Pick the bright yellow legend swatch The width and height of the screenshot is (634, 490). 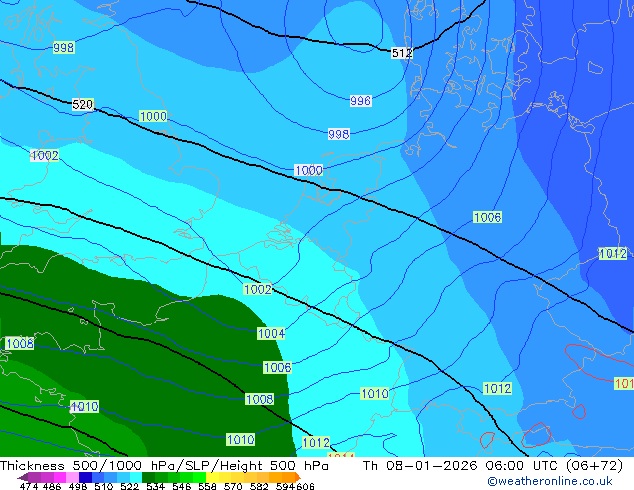point(212,477)
